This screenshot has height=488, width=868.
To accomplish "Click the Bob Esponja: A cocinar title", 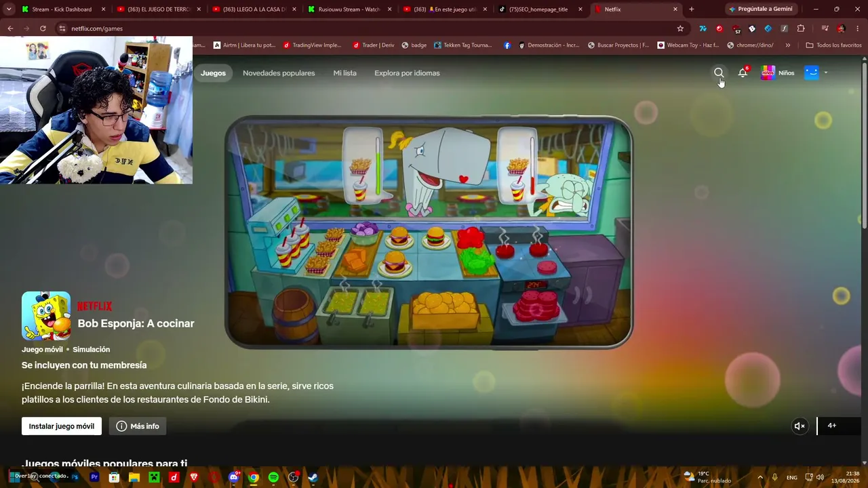I will pyautogui.click(x=136, y=323).
